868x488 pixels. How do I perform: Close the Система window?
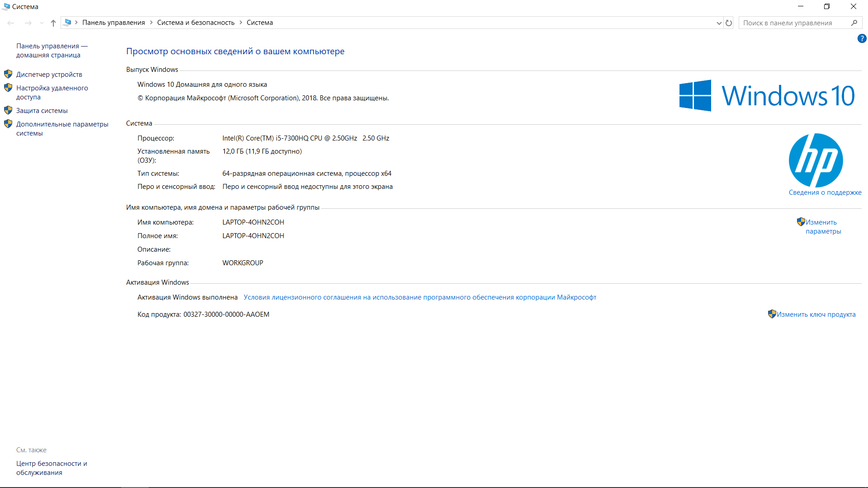(x=854, y=6)
